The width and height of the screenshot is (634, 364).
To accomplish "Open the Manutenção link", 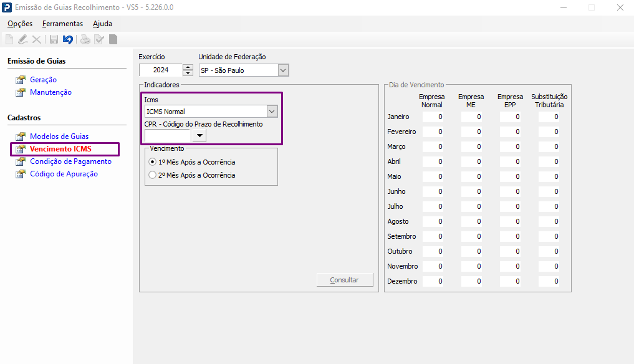I will (x=50, y=92).
